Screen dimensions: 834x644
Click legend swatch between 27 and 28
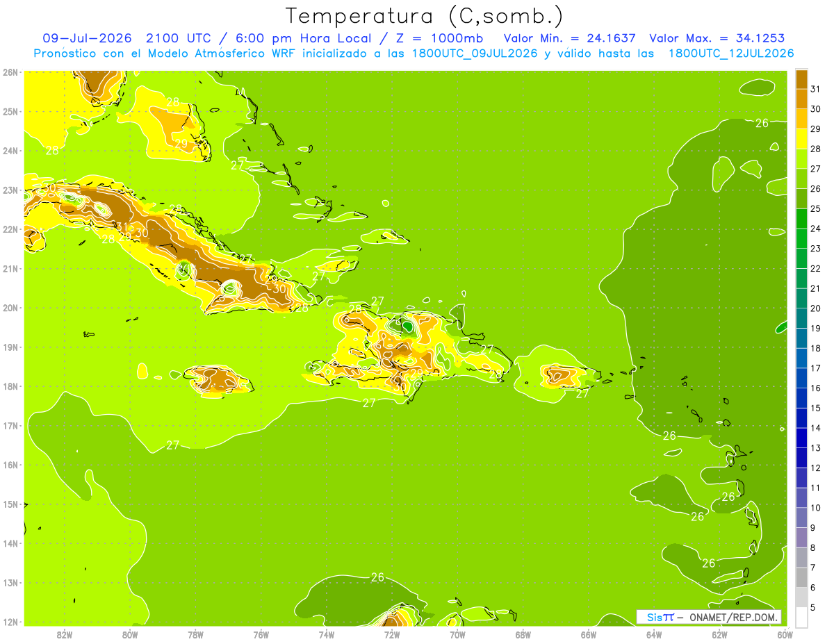coord(801,158)
